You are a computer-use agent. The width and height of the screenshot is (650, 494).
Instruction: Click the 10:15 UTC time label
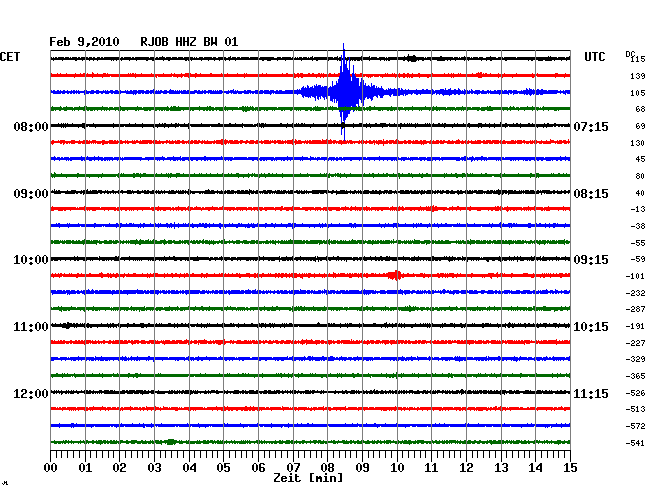[591, 327]
